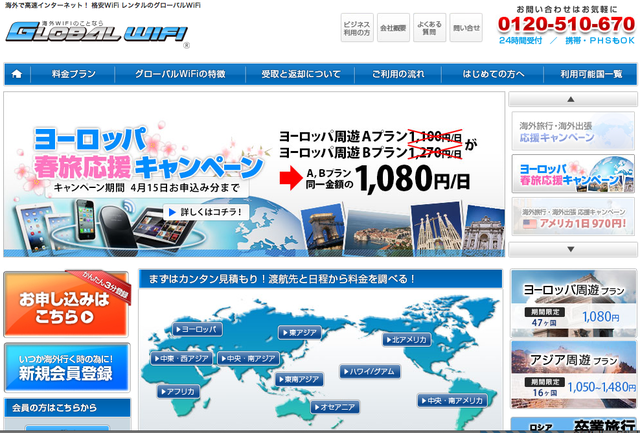Select ハワイ/グアム region on map
The width and height of the screenshot is (640, 433).
tap(370, 371)
